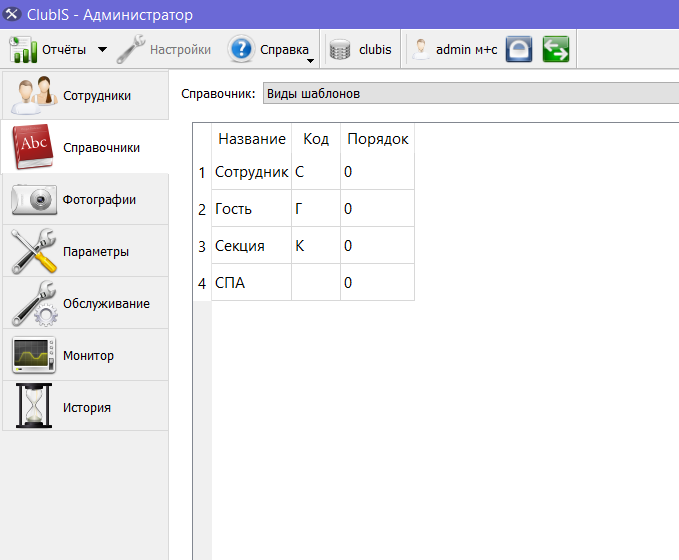Select the 'Гость' name cell
This screenshot has height=560, width=679.
(x=252, y=209)
